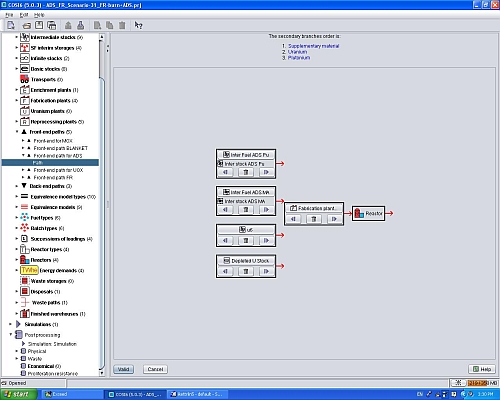Click left arrow in U6 block
Viewport: 500px width, 400px height.
(x=225, y=240)
